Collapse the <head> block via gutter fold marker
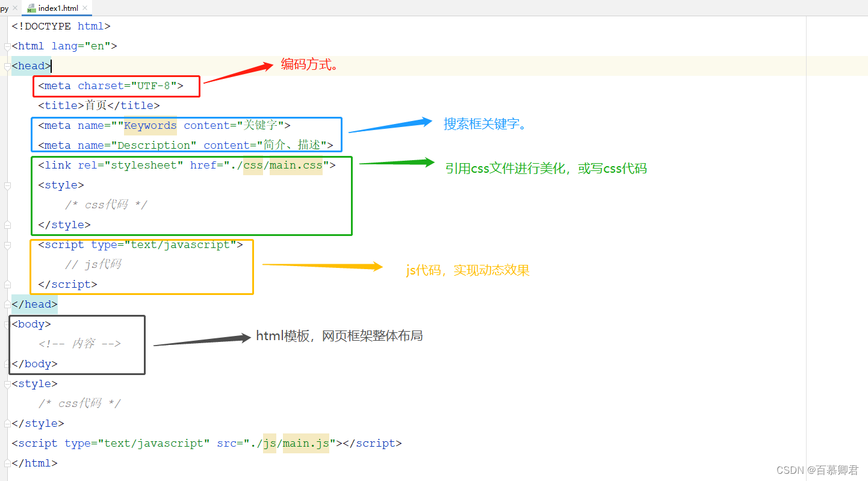Image resolution: width=868 pixels, height=481 pixels. (x=7, y=66)
